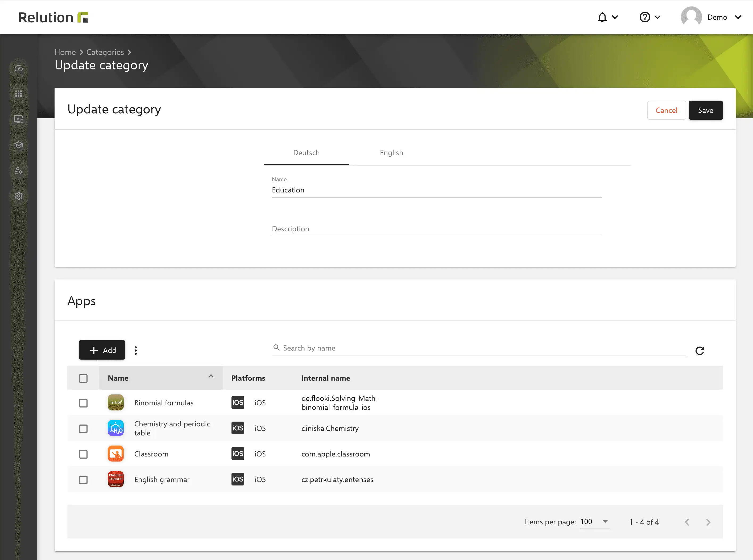
Task: Click the Description input field
Action: (x=436, y=229)
